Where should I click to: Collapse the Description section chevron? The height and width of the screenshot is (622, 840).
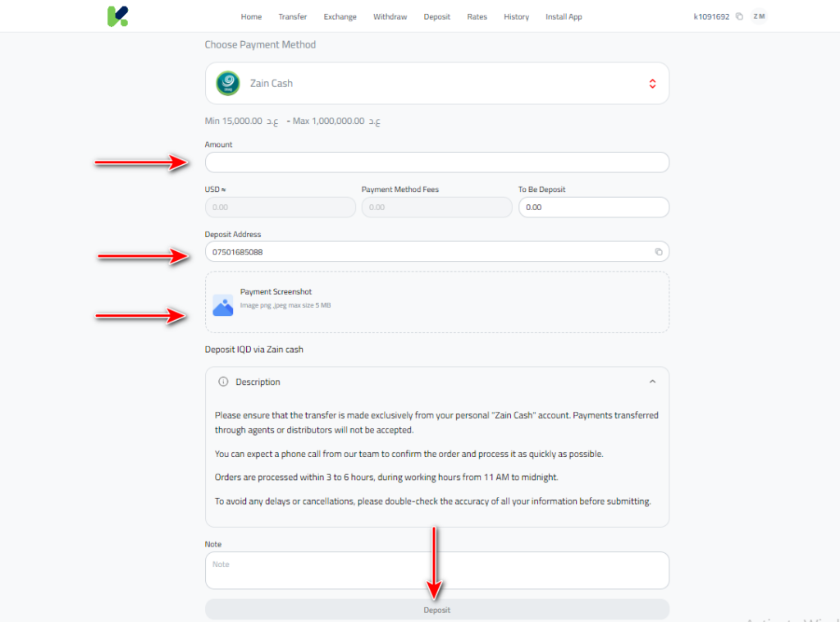point(652,382)
